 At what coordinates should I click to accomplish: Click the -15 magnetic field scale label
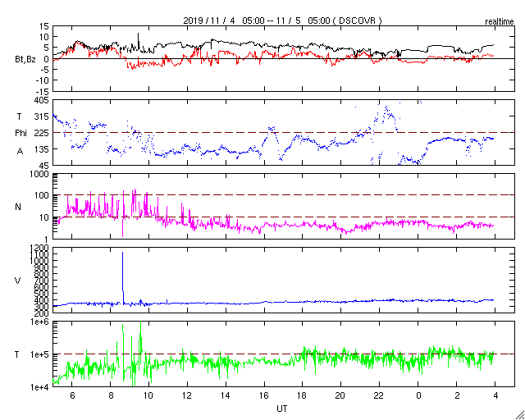[x=40, y=92]
